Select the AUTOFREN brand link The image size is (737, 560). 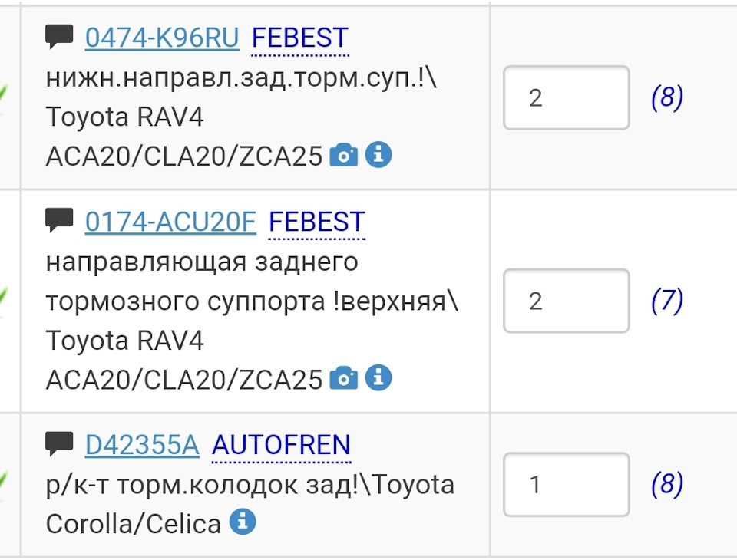282,443
